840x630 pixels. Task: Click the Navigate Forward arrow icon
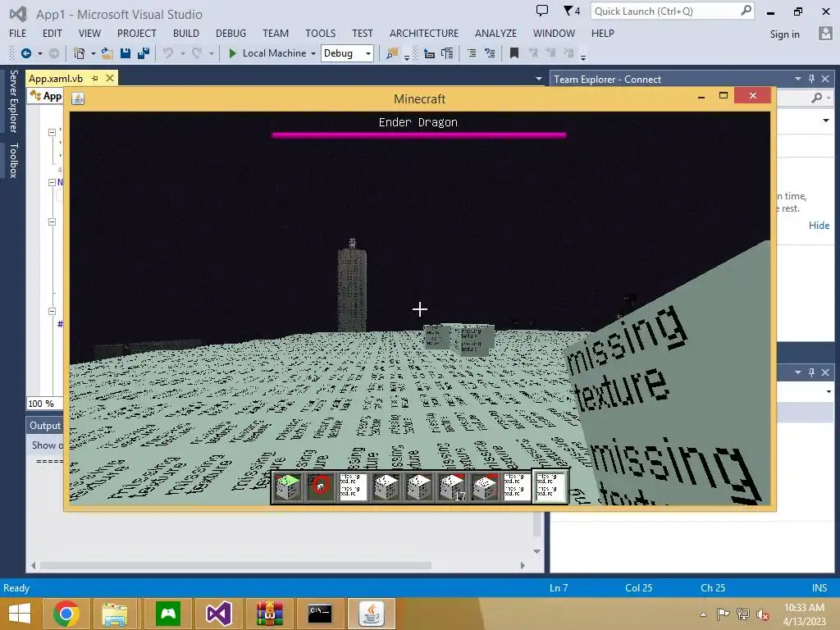(54, 53)
